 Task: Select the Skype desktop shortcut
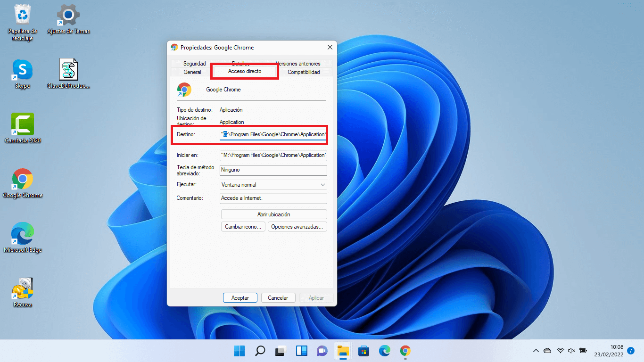tap(22, 74)
